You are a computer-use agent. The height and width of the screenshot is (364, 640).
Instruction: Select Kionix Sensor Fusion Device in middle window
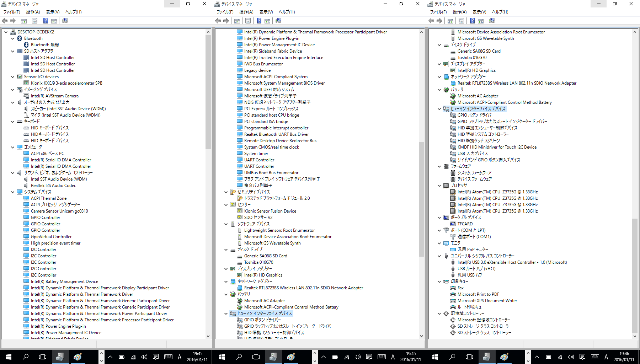(x=270, y=211)
